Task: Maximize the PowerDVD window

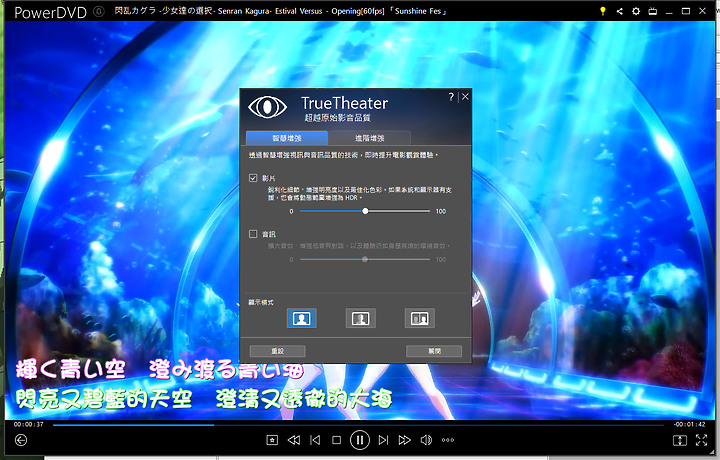Action: pos(686,11)
